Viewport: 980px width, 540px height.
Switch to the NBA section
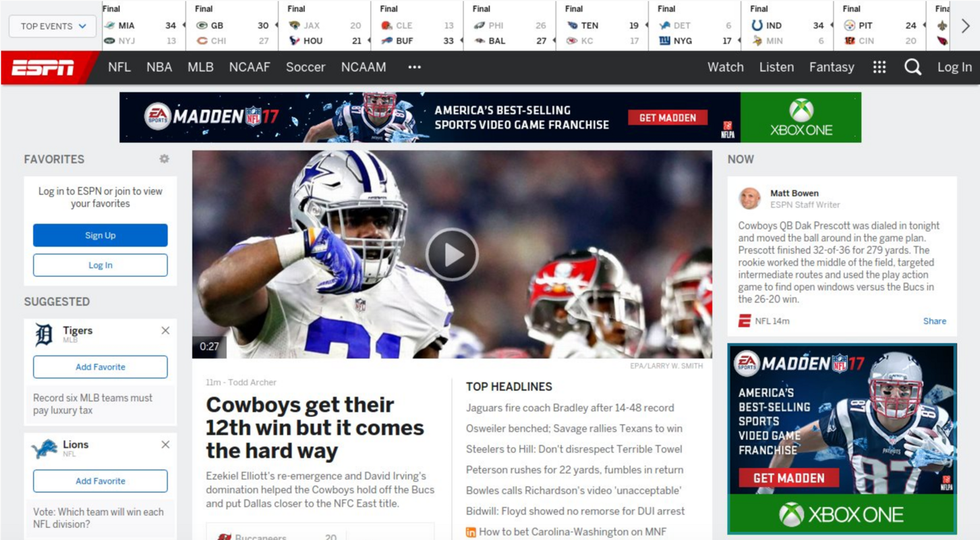(158, 67)
